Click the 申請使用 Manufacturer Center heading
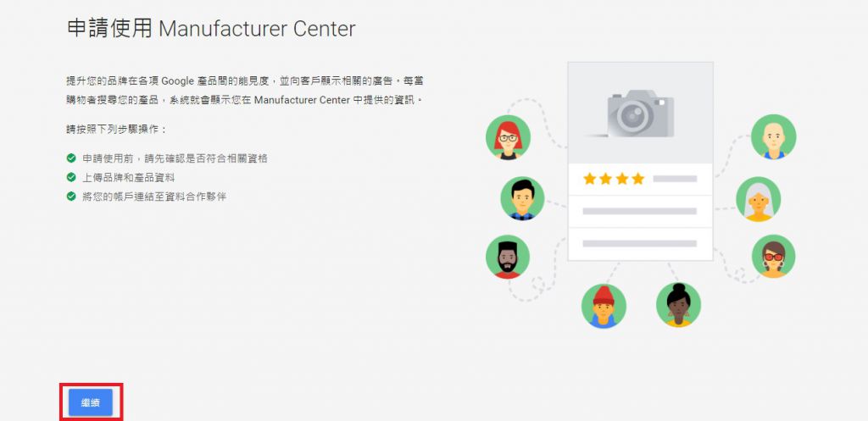The height and width of the screenshot is (421, 868). (x=211, y=28)
